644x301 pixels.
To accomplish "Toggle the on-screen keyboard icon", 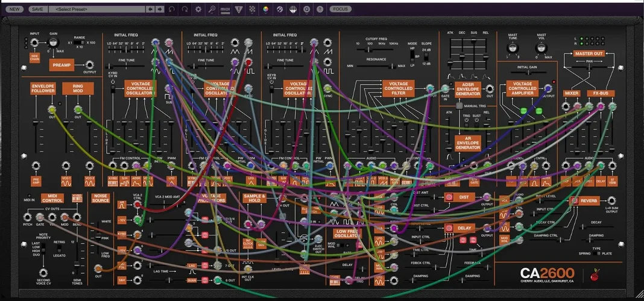I will (x=293, y=9).
